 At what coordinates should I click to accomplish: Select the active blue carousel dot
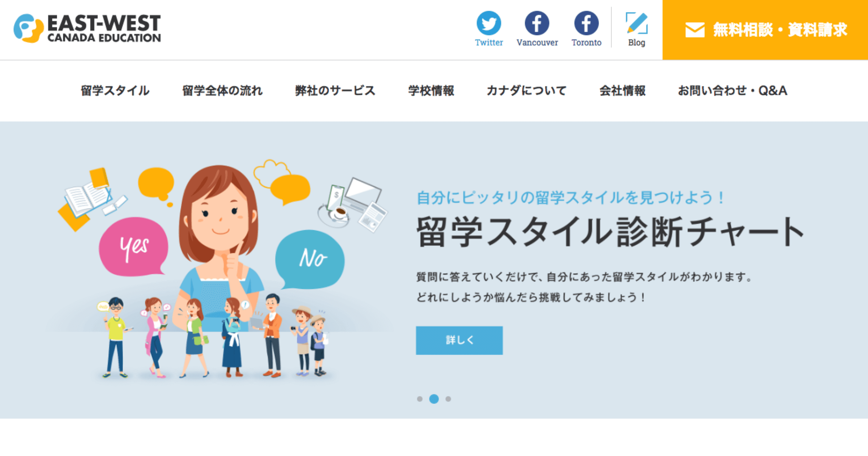click(x=434, y=399)
